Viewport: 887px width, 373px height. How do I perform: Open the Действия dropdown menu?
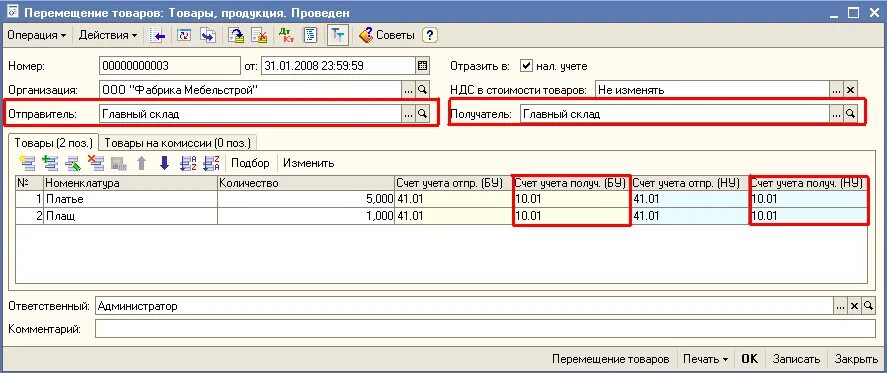(107, 35)
